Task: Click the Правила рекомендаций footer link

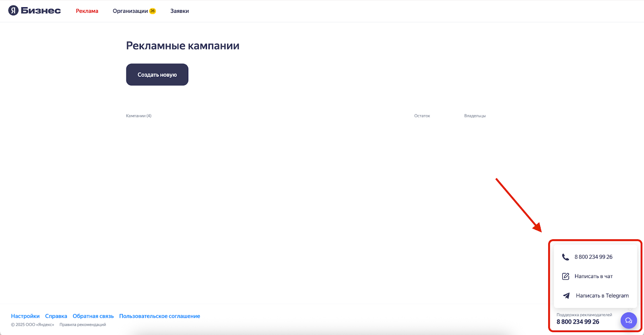Action: click(83, 325)
